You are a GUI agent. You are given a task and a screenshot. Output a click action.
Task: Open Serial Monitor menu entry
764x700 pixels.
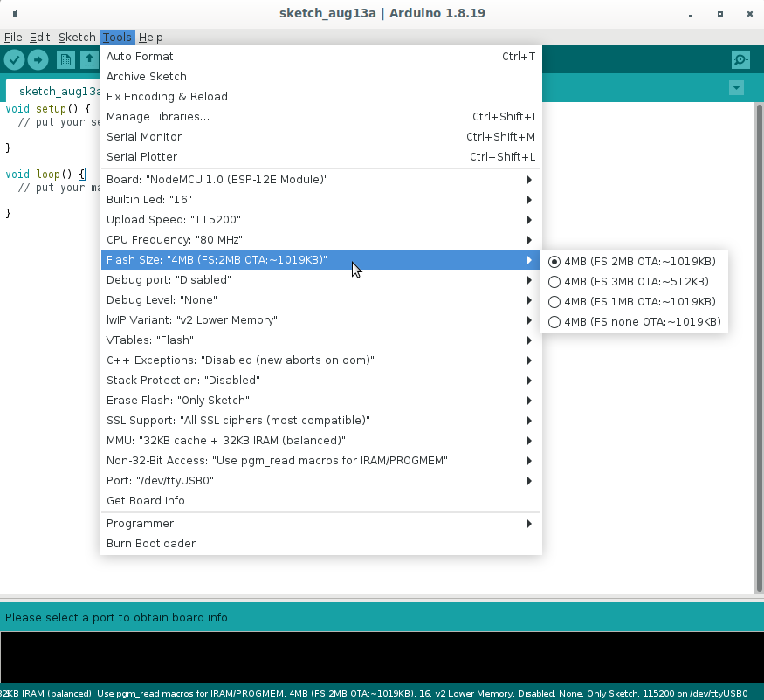[x=320, y=136]
